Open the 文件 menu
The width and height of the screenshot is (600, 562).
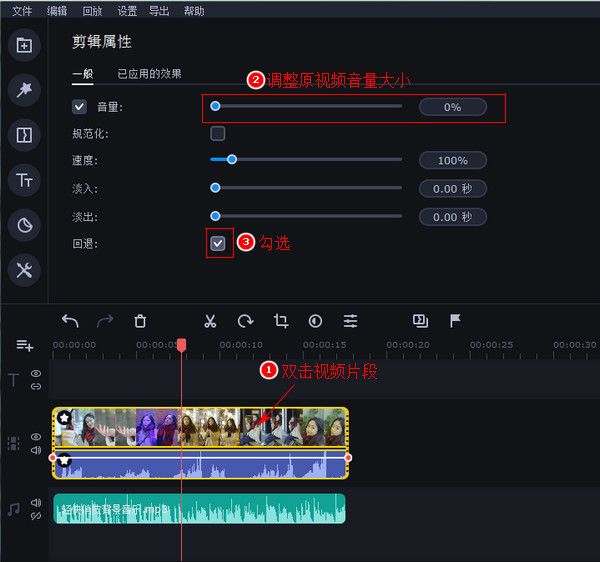pyautogui.click(x=22, y=11)
